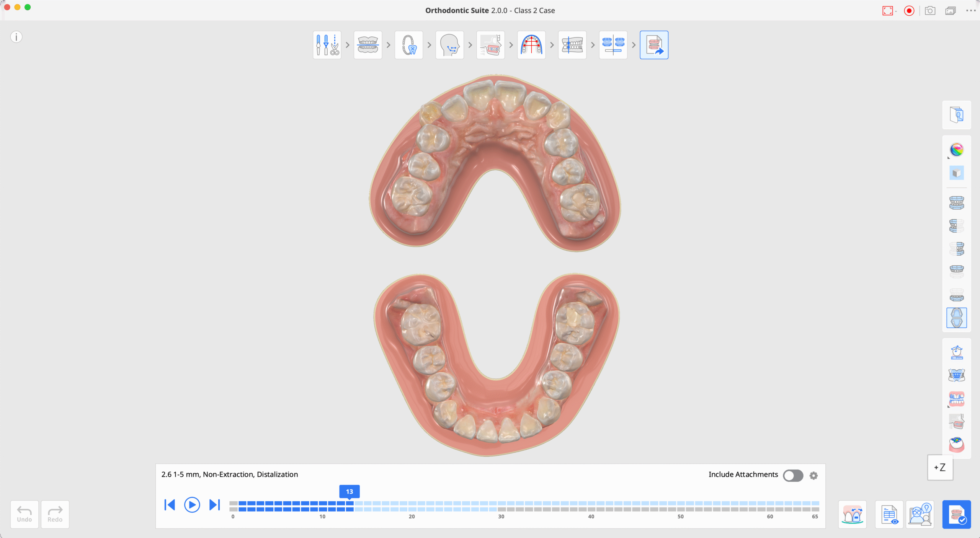980x538 pixels.
Task: Jump to first animation step
Action: (170, 505)
